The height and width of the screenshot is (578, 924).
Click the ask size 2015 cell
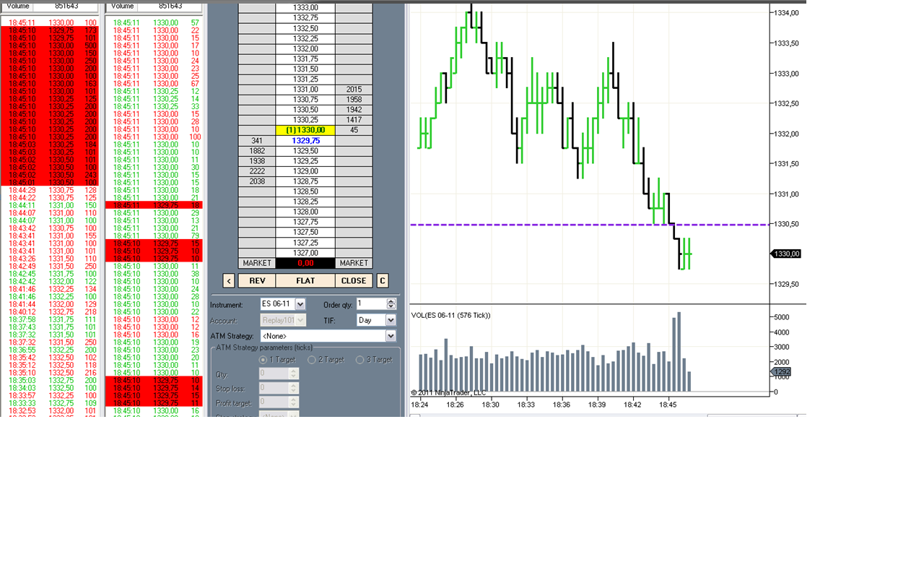(x=354, y=89)
